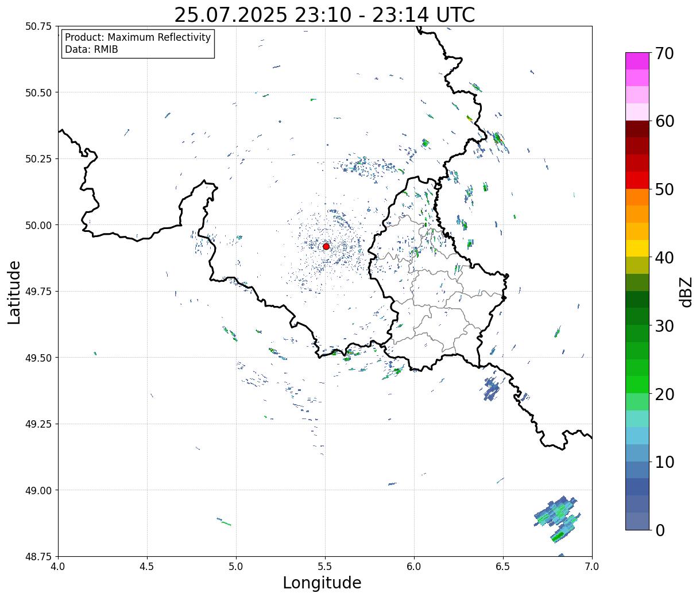Click the colorbar tick label 60
The width and height of the screenshot is (700, 597).
tap(666, 121)
